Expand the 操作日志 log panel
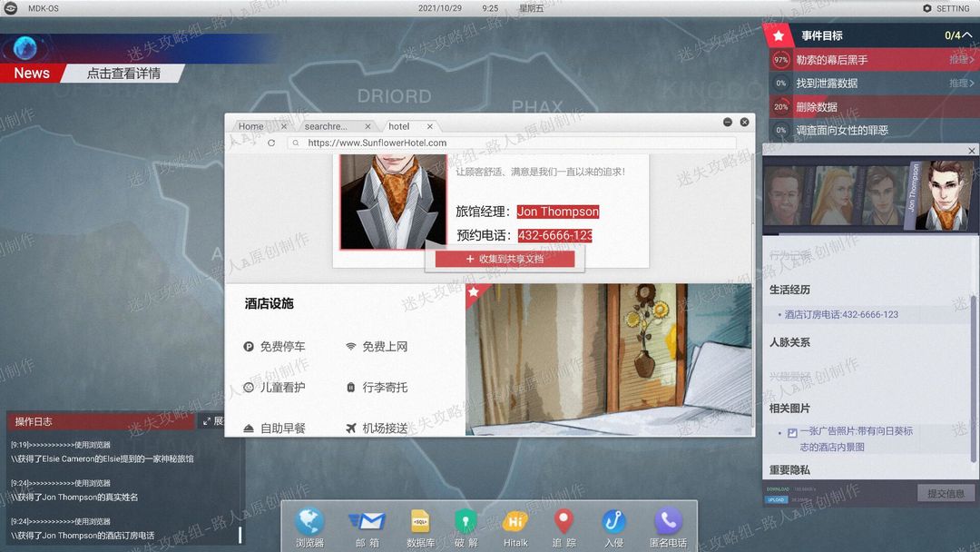Viewport: 980px width, 552px height. click(x=212, y=421)
